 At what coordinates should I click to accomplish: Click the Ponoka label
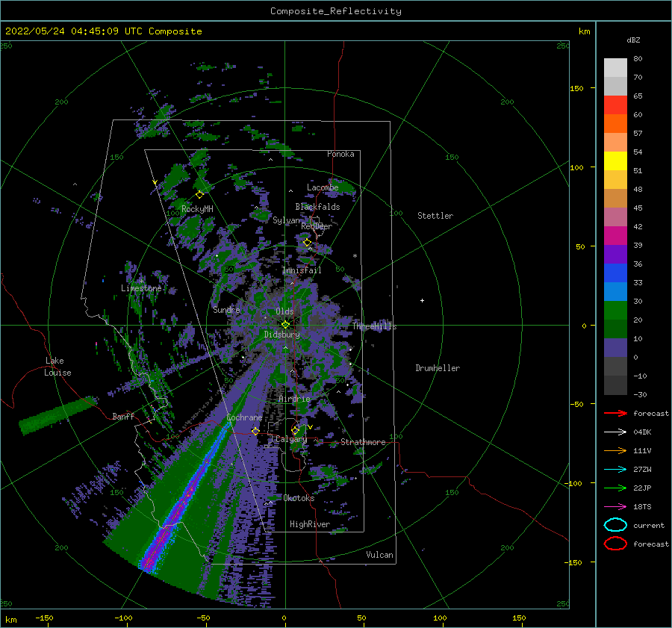[x=340, y=154]
